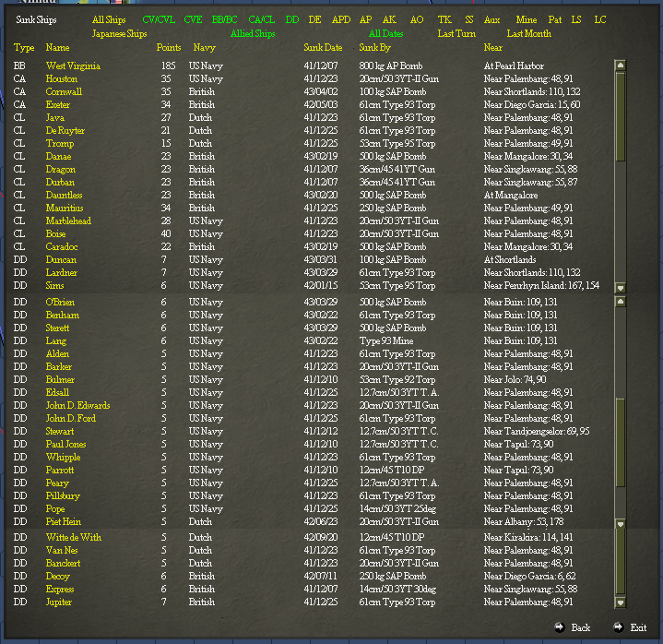Toggle the DE ship type filter
The width and height of the screenshot is (663, 644).
(x=315, y=20)
